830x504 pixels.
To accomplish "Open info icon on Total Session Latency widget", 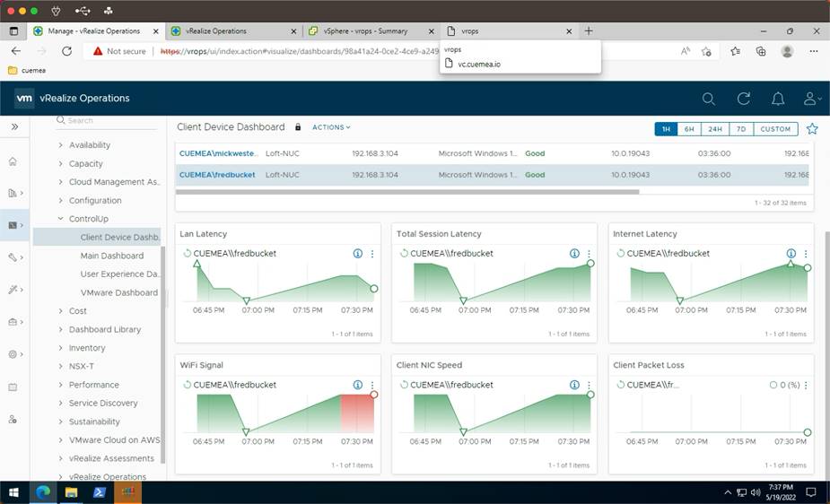I will pyautogui.click(x=574, y=253).
